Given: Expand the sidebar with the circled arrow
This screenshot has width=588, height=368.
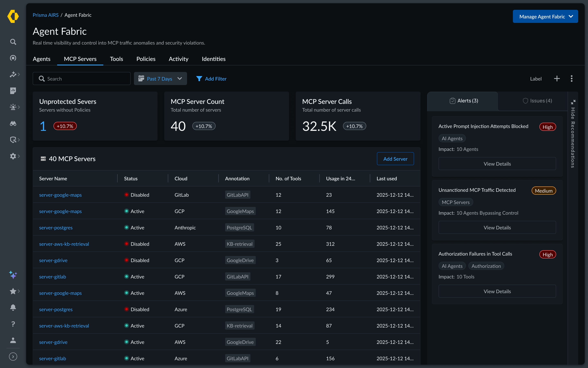Looking at the screenshot, I should coord(13,357).
